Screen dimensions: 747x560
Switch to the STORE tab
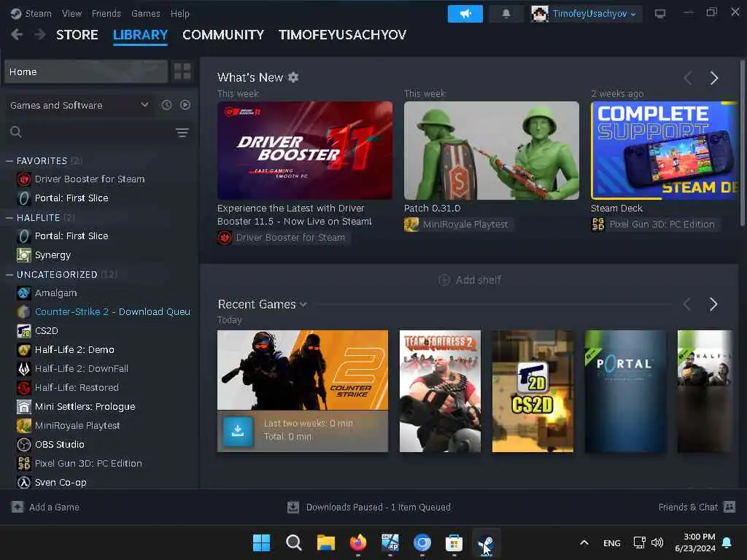(77, 35)
